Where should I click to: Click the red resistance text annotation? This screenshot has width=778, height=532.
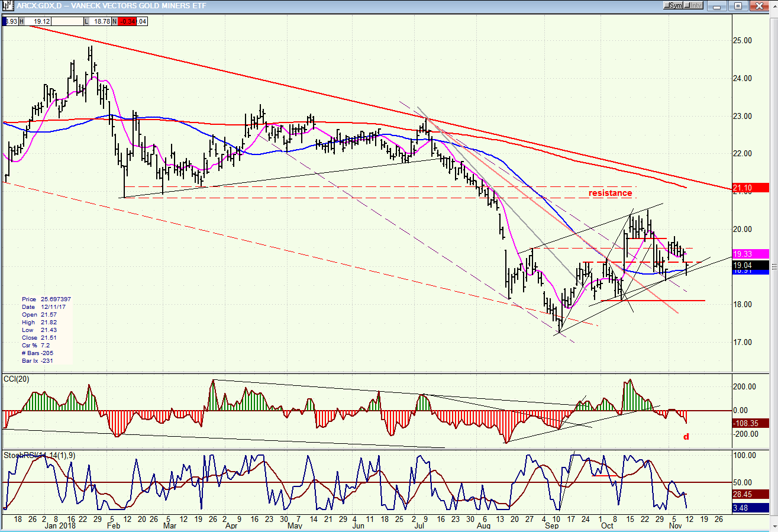pos(610,193)
